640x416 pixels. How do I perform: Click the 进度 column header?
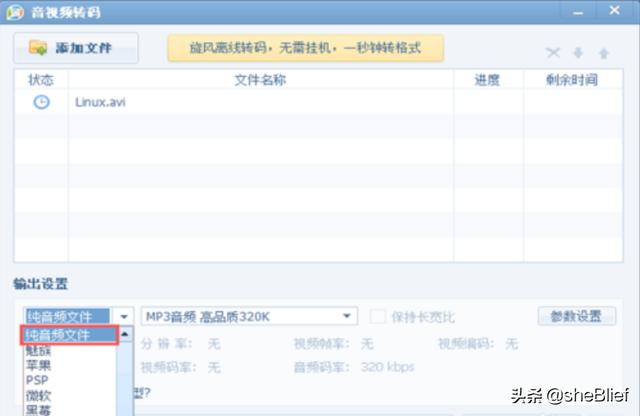point(487,80)
